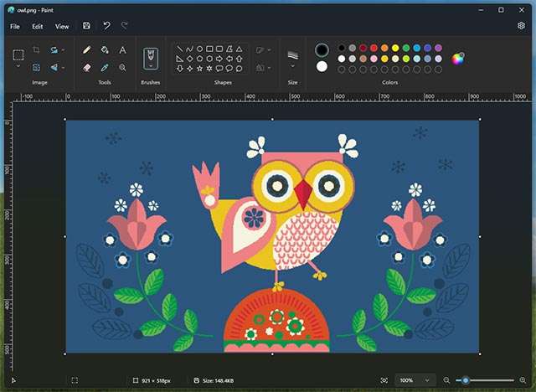Select the Magnifier tool
The width and height of the screenshot is (536, 392).
(x=122, y=68)
